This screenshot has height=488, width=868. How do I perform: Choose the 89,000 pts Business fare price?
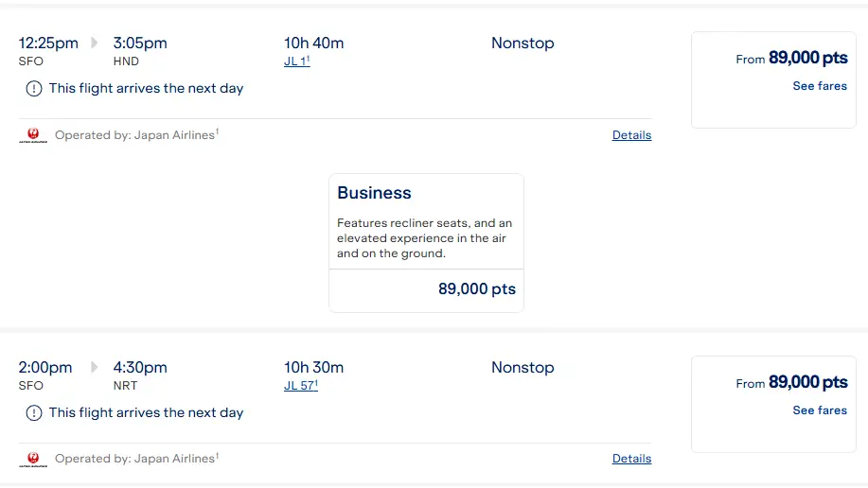[x=477, y=288]
